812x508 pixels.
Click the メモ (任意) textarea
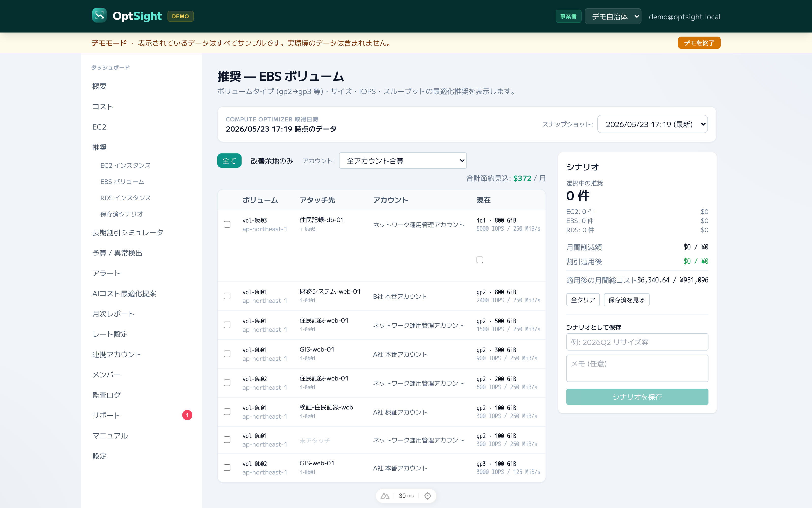click(637, 368)
